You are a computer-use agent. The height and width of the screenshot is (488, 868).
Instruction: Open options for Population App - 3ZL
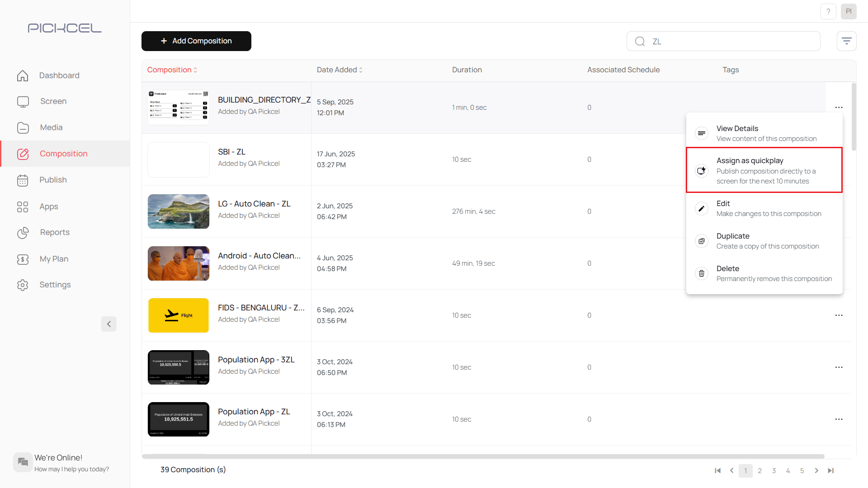[839, 367]
